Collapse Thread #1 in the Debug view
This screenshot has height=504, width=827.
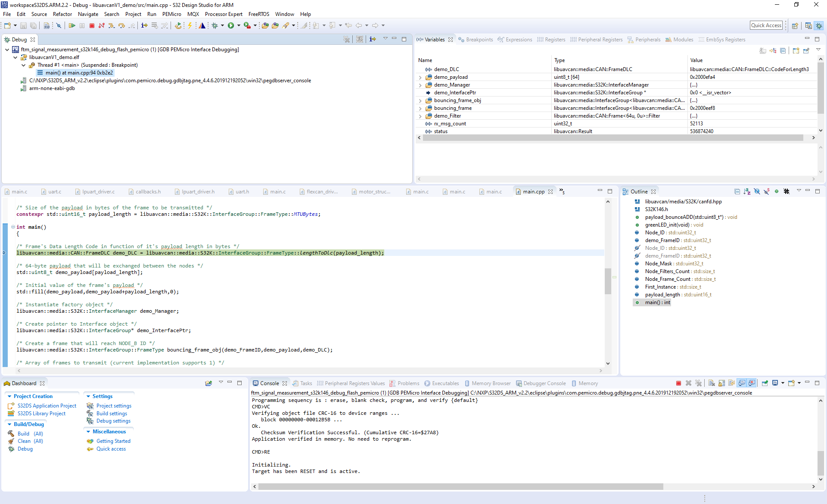pos(24,65)
